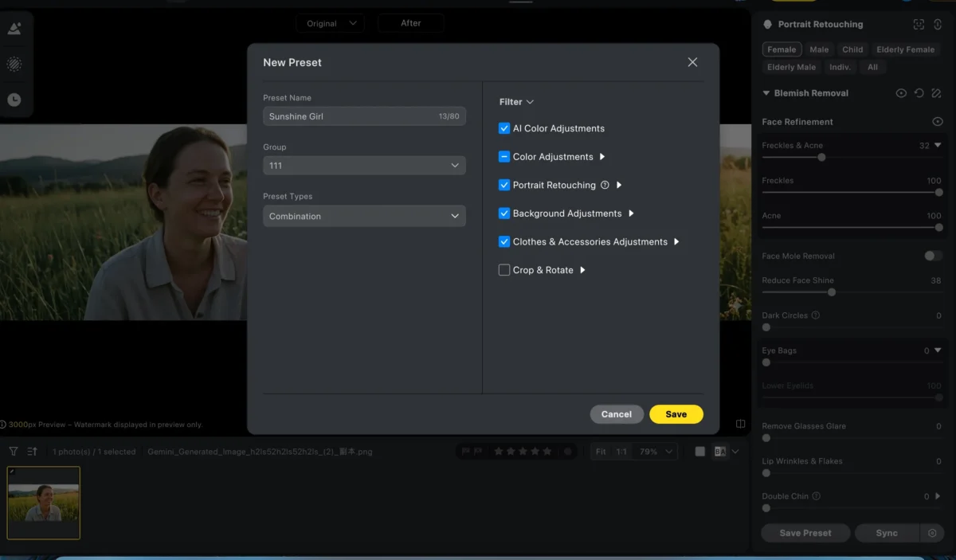Collapse the Blemish Removal section
Screen dimensions: 956x560
coord(766,93)
